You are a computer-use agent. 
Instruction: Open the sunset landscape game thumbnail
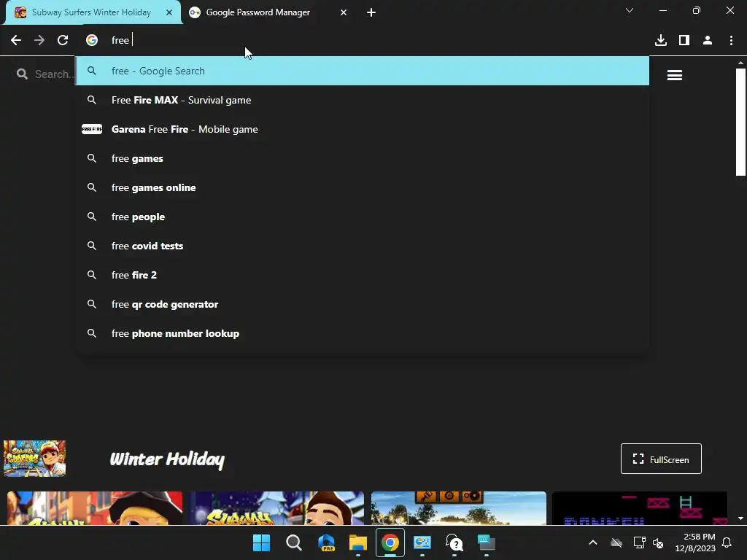pos(459,508)
